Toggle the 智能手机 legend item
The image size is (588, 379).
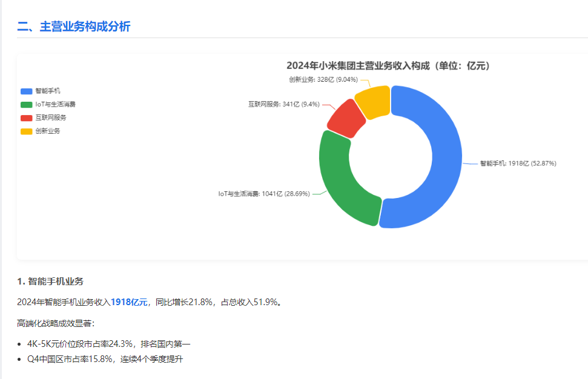tap(41, 91)
